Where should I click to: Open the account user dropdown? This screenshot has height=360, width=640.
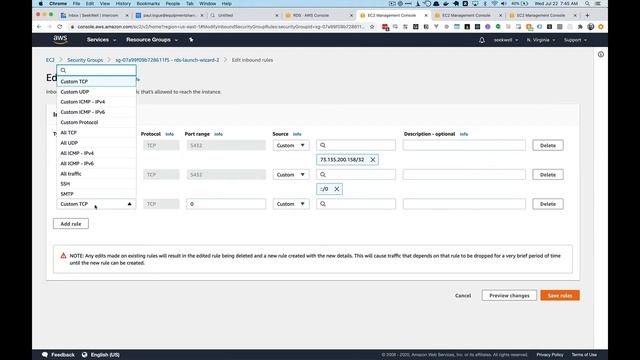(x=506, y=40)
